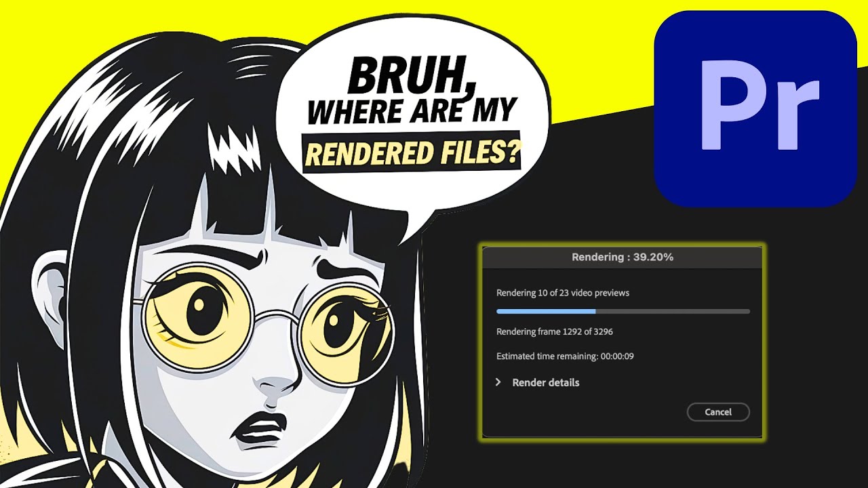
Task: Expand the Render details section
Action: point(498,382)
